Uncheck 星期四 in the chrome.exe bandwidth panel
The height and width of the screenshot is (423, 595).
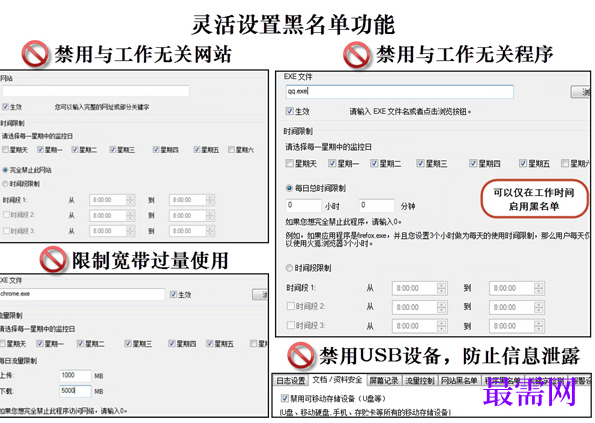click(172, 344)
